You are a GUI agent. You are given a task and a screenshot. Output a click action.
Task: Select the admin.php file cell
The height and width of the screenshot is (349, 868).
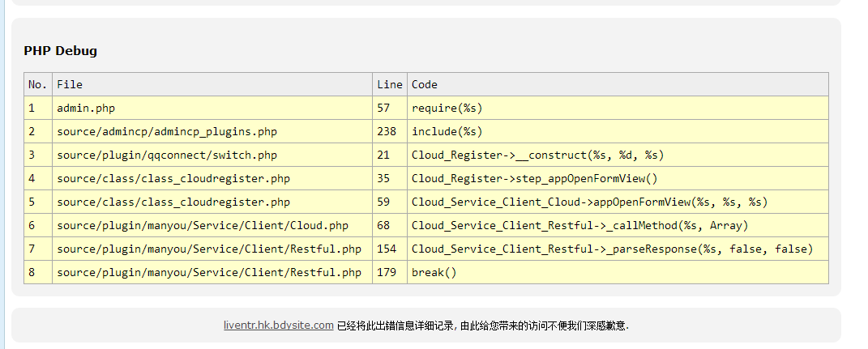click(x=212, y=108)
